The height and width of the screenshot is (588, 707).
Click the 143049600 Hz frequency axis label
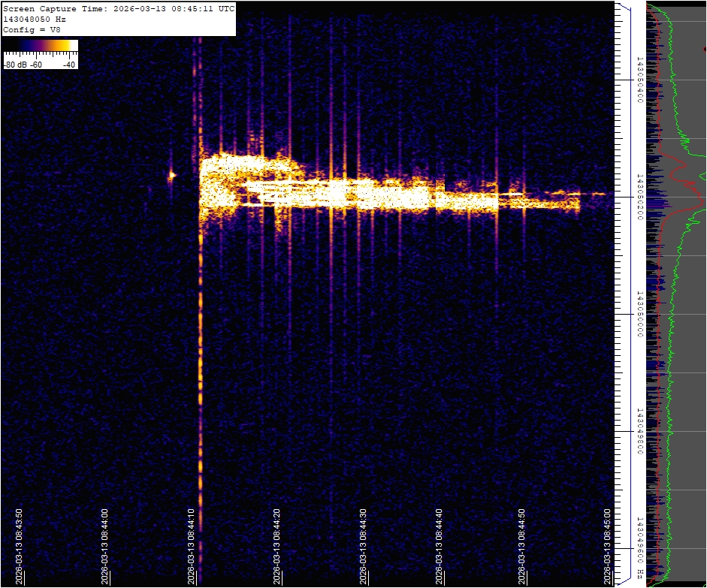639,547
